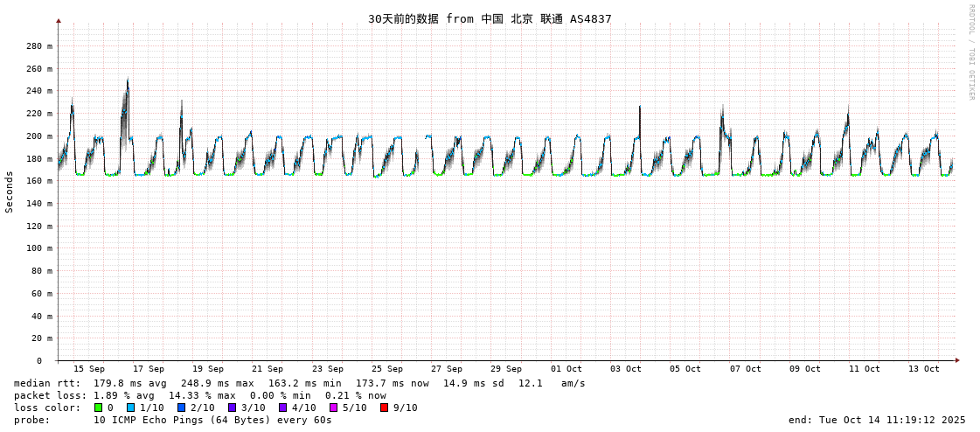
Task: Click the 280 m y-axis label
Action: coord(38,46)
